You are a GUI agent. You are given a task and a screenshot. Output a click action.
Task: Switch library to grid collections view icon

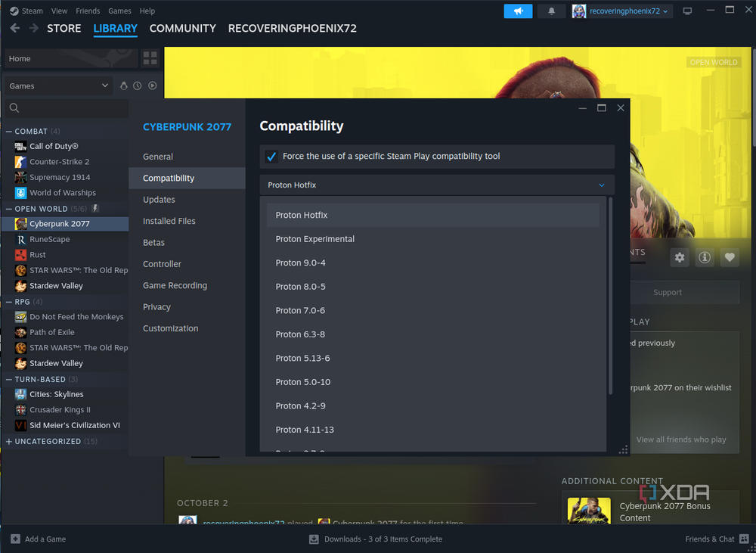click(150, 58)
